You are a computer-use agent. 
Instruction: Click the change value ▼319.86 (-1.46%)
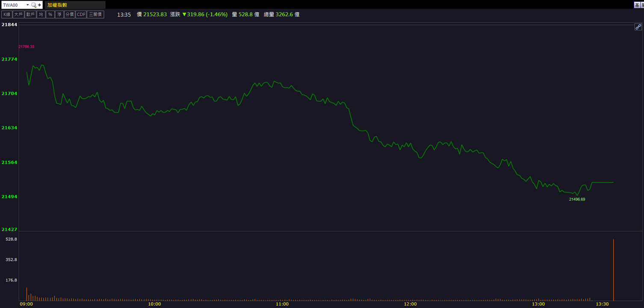(205, 15)
